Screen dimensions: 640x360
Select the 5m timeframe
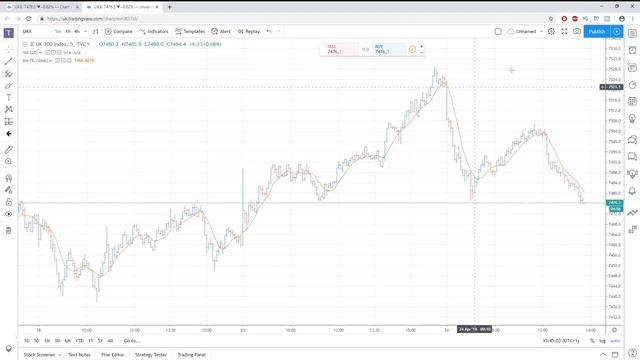coord(58,31)
